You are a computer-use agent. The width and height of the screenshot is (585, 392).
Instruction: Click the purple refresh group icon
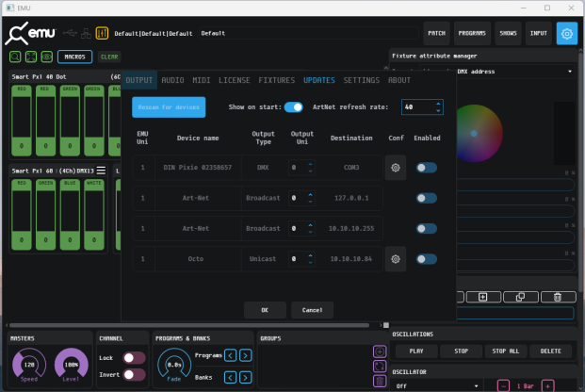pos(380,367)
